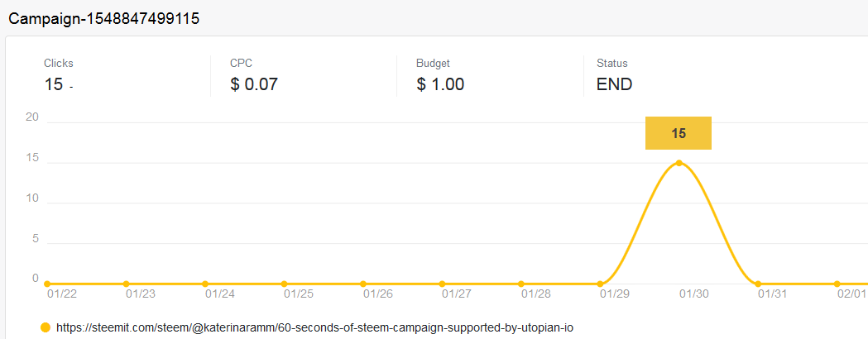Select the 01/22 data point on the chart
Image resolution: width=868 pixels, height=339 pixels.
(47, 284)
